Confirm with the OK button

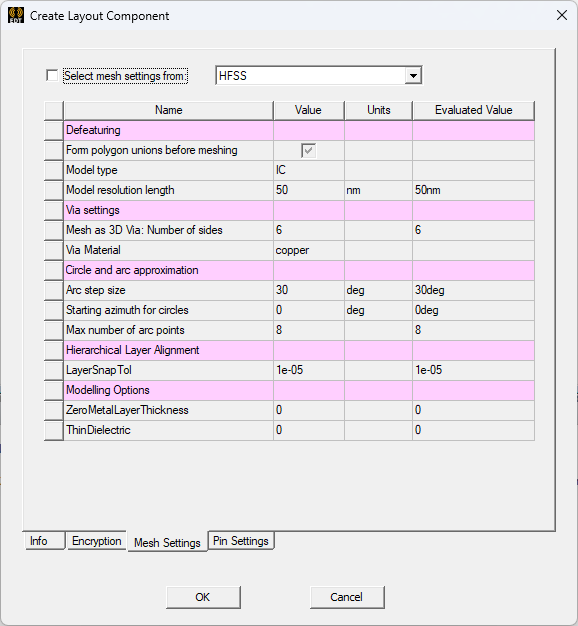203,597
